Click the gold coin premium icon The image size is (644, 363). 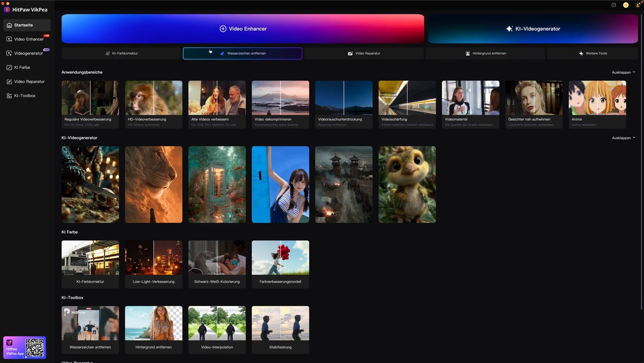point(626,5)
